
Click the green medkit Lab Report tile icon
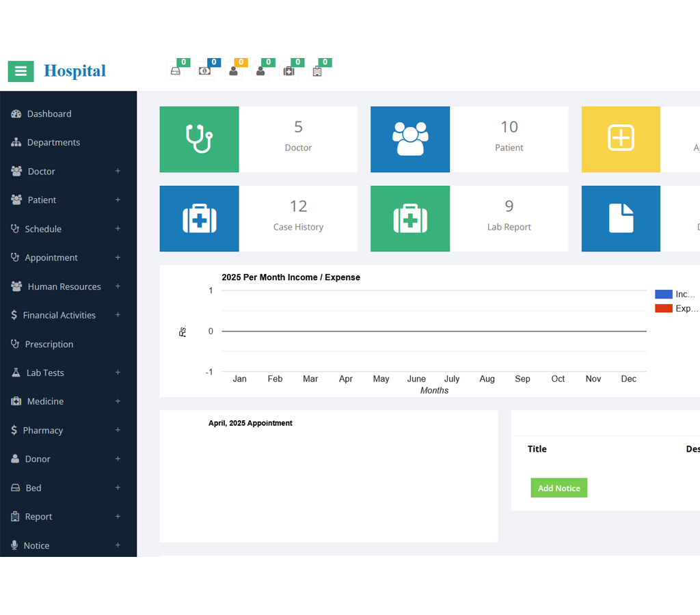[410, 219]
